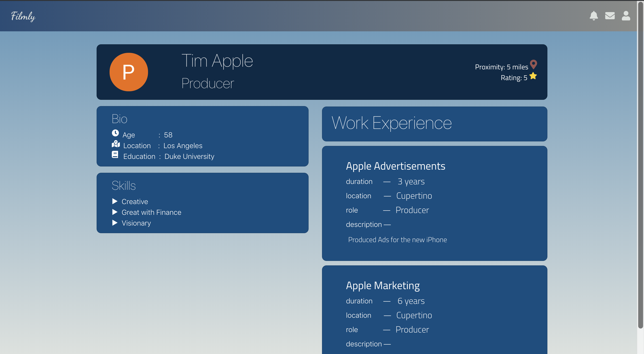Click the orange P profile avatar
The image size is (644, 354).
tap(129, 72)
